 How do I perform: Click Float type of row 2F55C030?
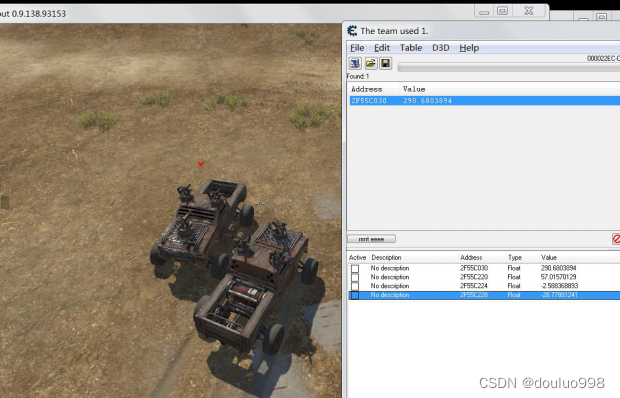pos(514,268)
